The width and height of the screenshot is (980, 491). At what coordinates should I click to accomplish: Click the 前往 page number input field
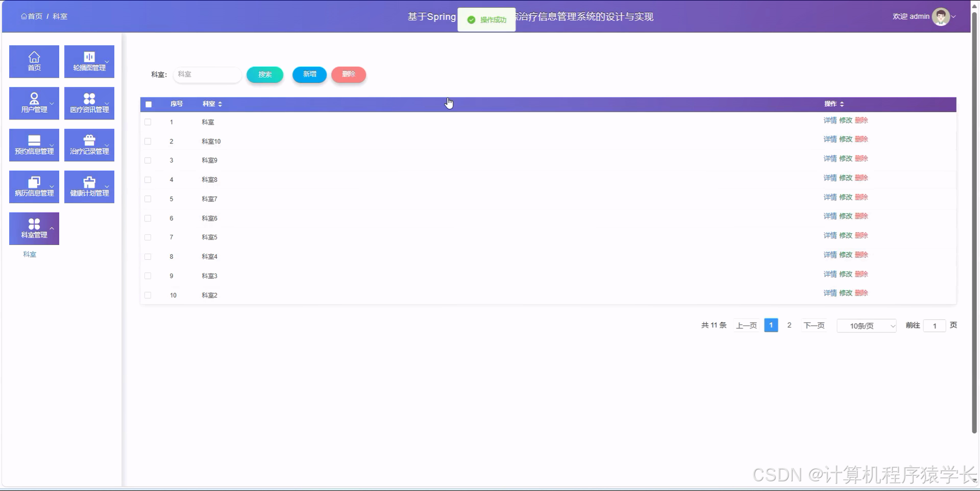(935, 325)
